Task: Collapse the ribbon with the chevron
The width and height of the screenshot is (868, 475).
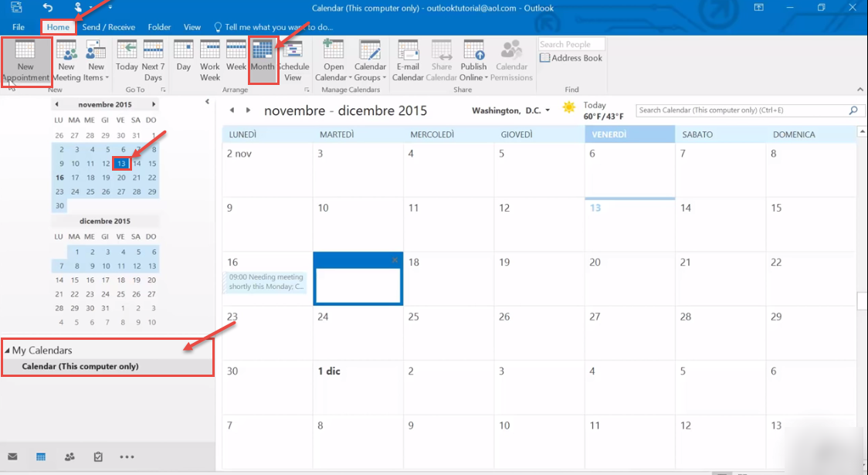Action: tap(860, 90)
